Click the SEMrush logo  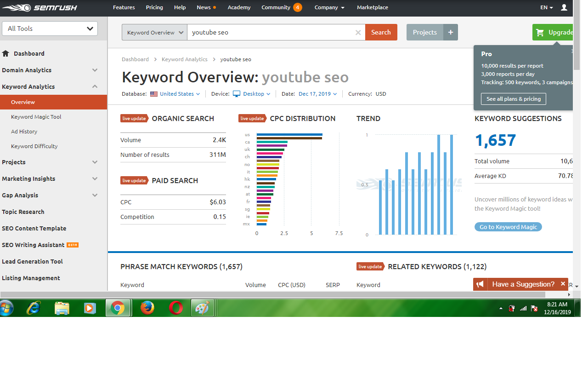click(39, 7)
